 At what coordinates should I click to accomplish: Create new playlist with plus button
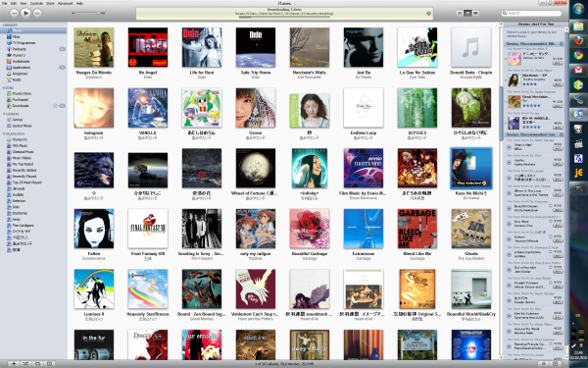tap(14, 363)
